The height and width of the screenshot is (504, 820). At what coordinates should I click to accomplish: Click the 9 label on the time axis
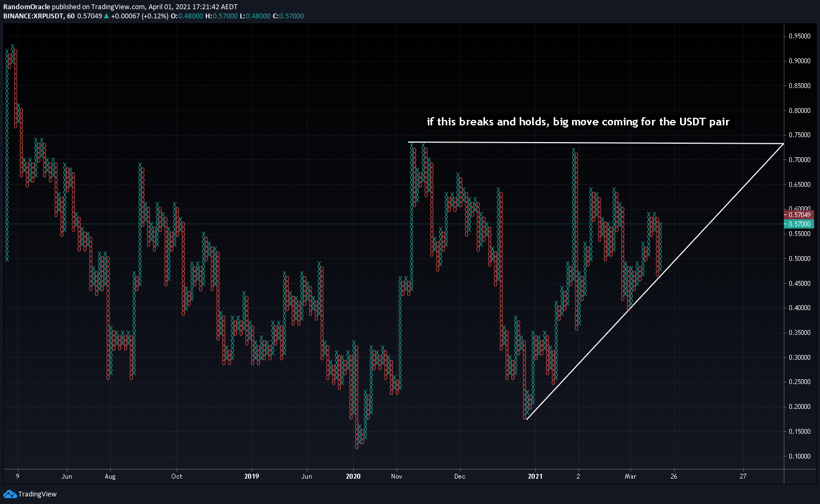coord(18,476)
